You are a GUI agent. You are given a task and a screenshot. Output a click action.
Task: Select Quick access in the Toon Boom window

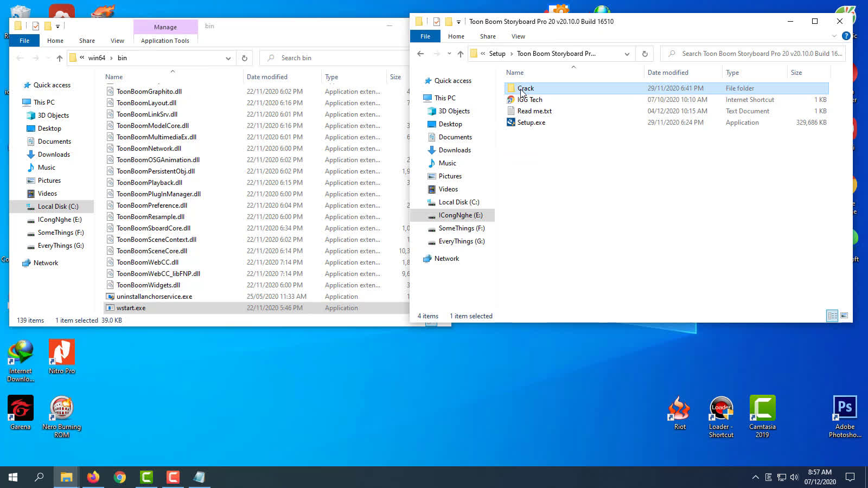[452, 81]
